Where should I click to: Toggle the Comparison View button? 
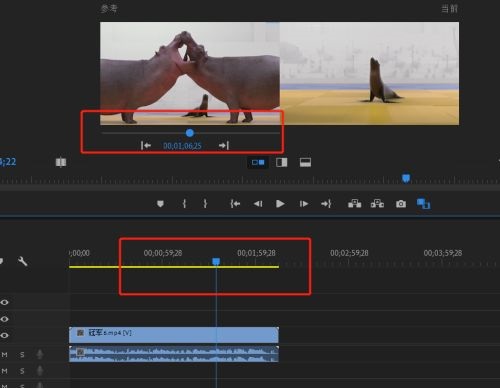pos(423,203)
